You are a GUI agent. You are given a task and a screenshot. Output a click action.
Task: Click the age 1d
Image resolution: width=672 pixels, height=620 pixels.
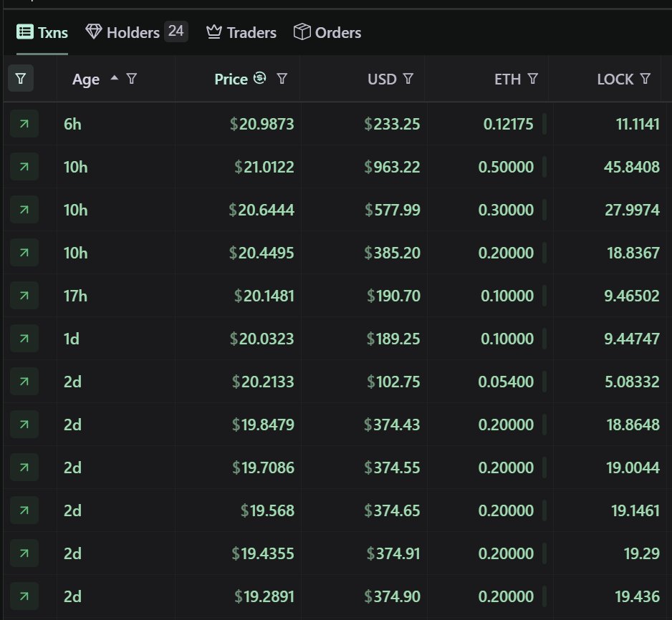(x=72, y=339)
